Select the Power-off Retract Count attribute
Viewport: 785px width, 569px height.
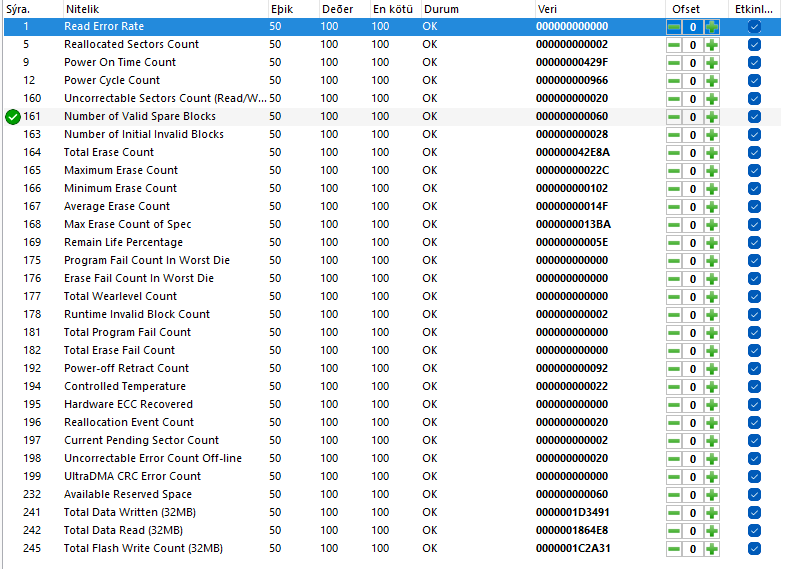point(126,368)
